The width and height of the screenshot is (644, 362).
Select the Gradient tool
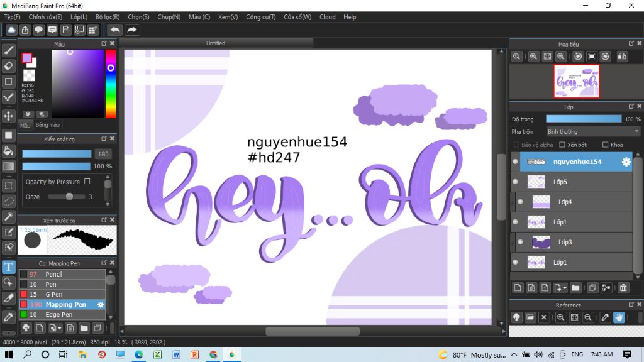pos(9,166)
